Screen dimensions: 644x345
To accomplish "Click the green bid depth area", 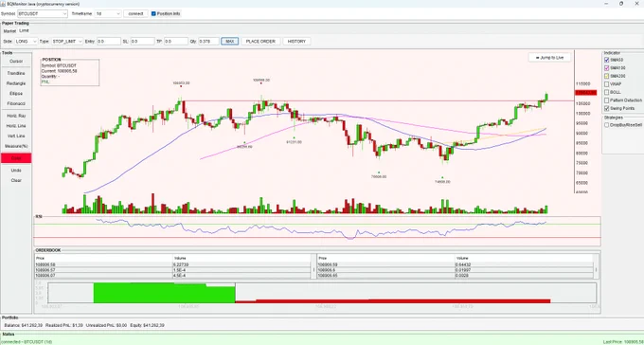I will [x=164, y=293].
